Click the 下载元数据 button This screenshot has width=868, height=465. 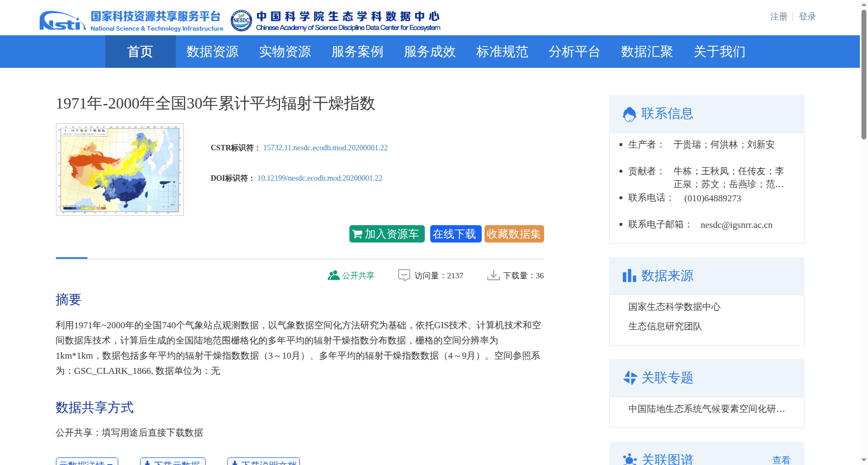173,462
